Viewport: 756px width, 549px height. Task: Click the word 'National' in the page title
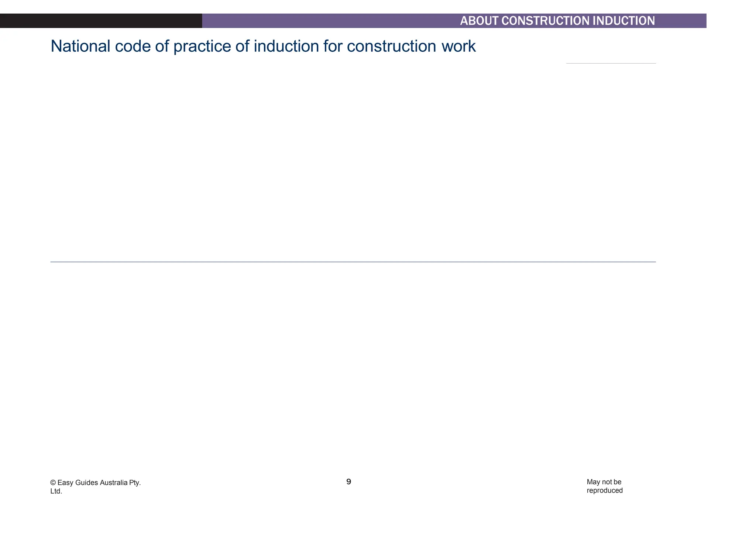pyautogui.click(x=80, y=46)
